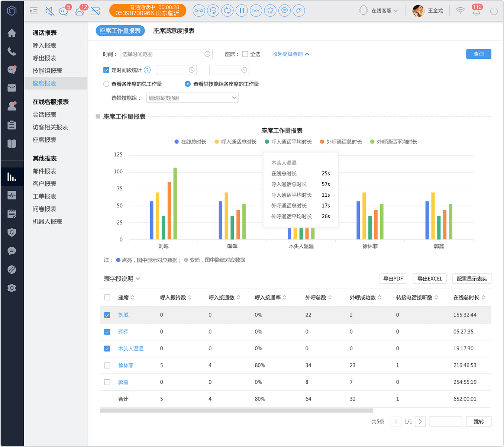Image resolution: width=504 pixels, height=447 pixels.
Task: Open the clipboard tickets sidebar icon
Action: pos(12,125)
